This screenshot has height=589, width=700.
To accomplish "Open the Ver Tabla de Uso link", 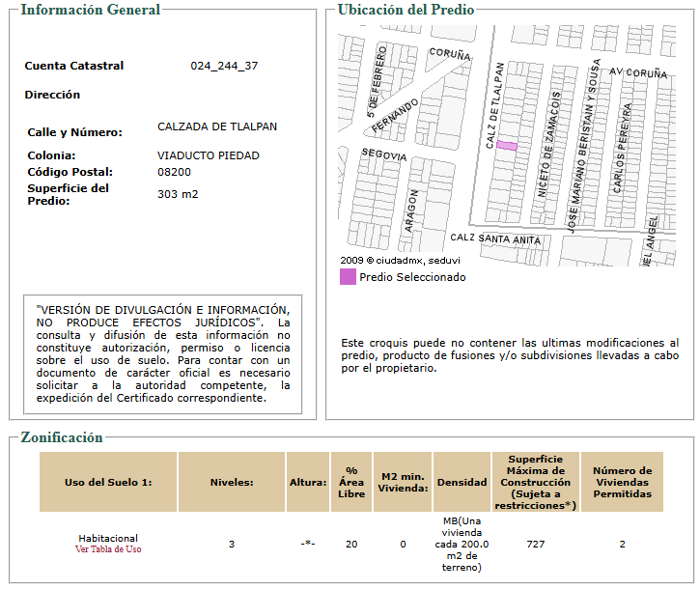I will point(108,549).
